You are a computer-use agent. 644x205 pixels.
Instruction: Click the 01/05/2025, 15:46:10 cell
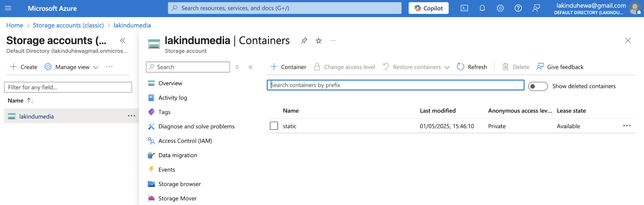(447, 126)
